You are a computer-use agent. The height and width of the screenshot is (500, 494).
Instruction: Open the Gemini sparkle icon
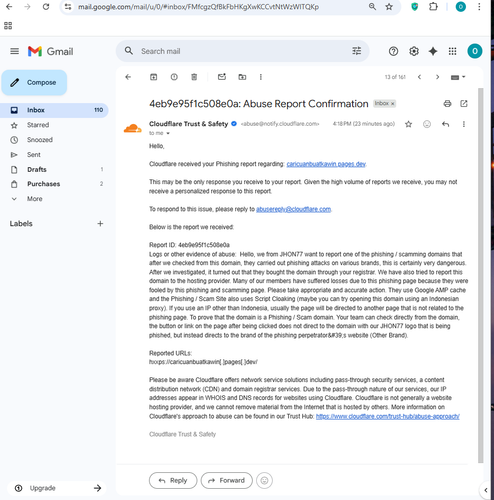pyautogui.click(x=433, y=51)
